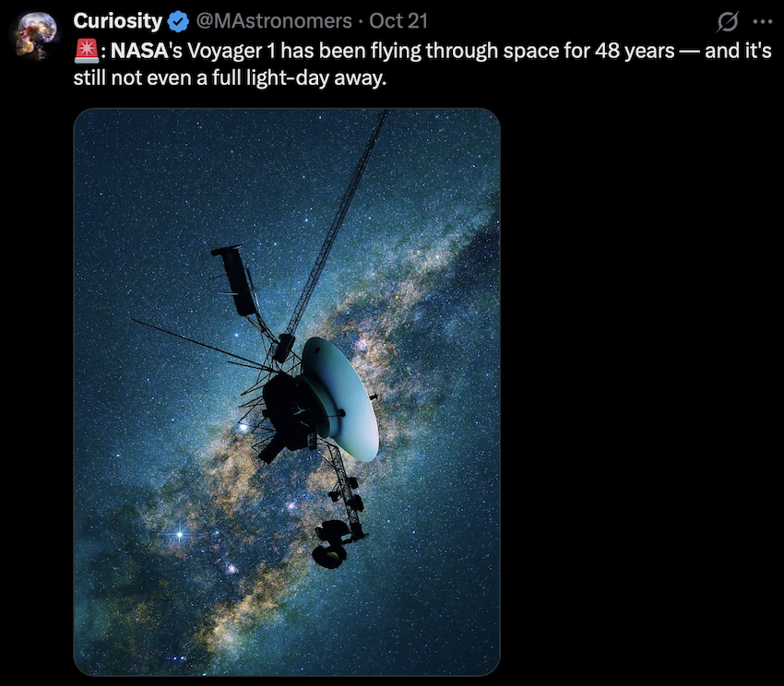Click the tweet text to open the post
784x686 pixels.
(x=369, y=63)
